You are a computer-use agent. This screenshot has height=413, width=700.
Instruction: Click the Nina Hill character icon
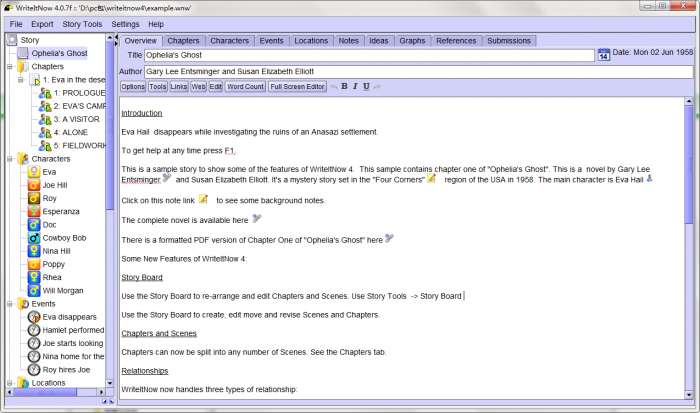coord(34,251)
